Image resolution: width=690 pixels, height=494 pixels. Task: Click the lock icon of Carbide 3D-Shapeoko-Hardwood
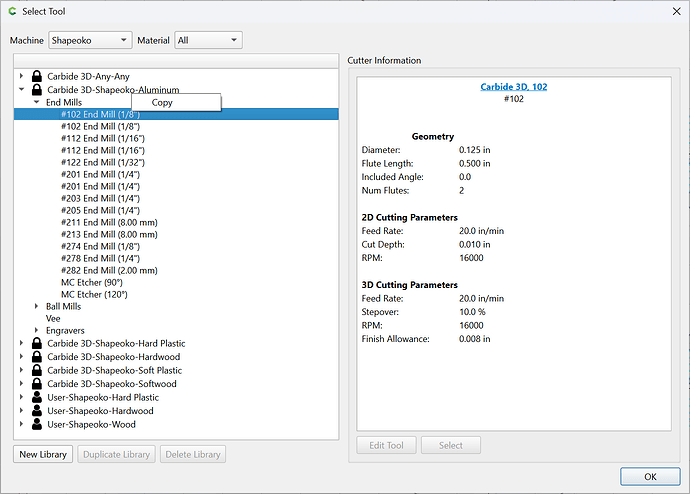point(37,356)
